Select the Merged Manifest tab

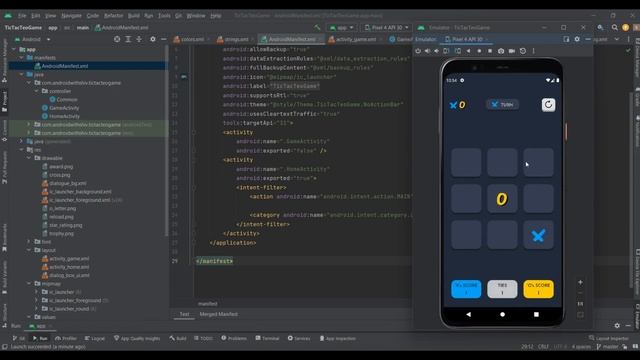point(218,314)
